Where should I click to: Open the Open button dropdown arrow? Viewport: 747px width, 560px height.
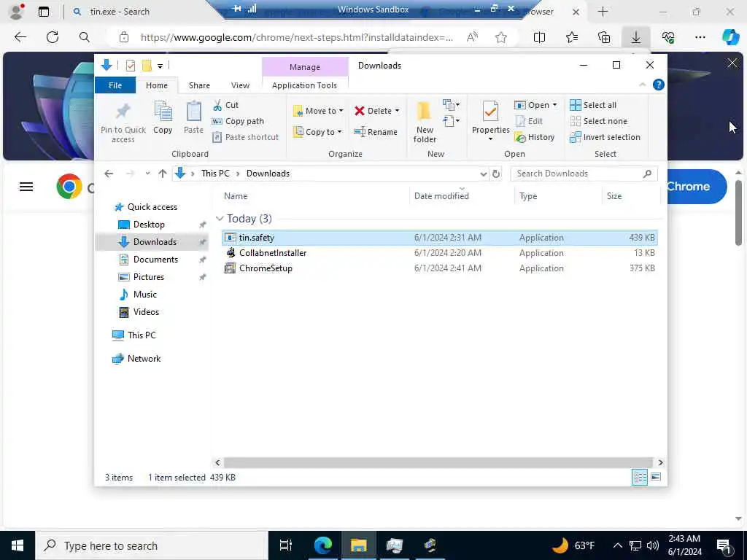(x=554, y=105)
